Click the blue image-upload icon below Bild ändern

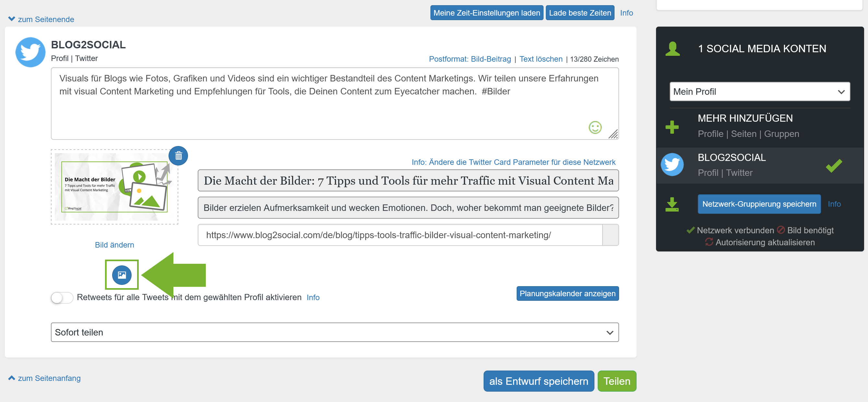tap(122, 275)
